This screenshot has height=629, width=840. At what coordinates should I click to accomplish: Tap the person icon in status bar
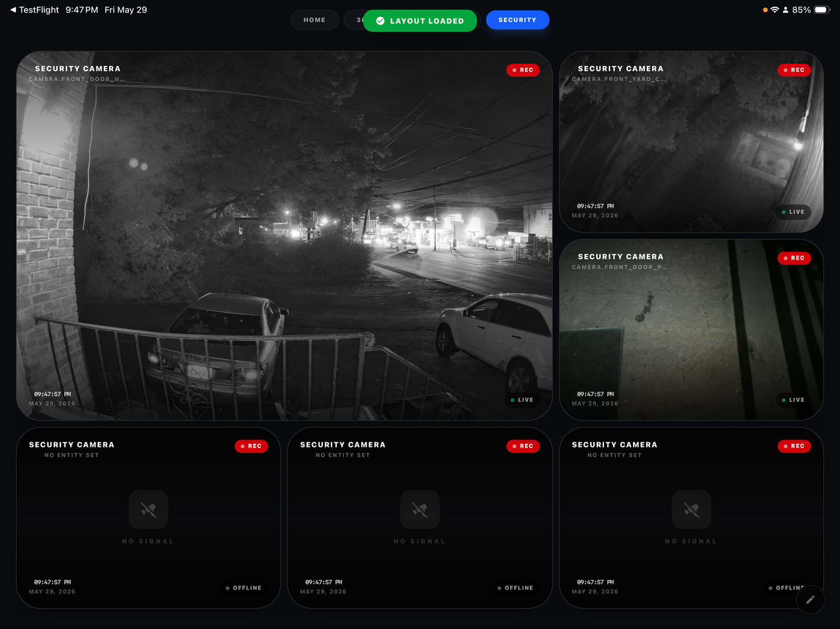785,10
